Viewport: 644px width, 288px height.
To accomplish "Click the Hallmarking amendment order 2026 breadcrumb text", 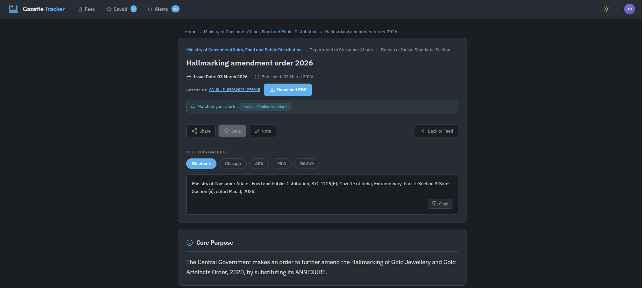I will click(x=361, y=32).
